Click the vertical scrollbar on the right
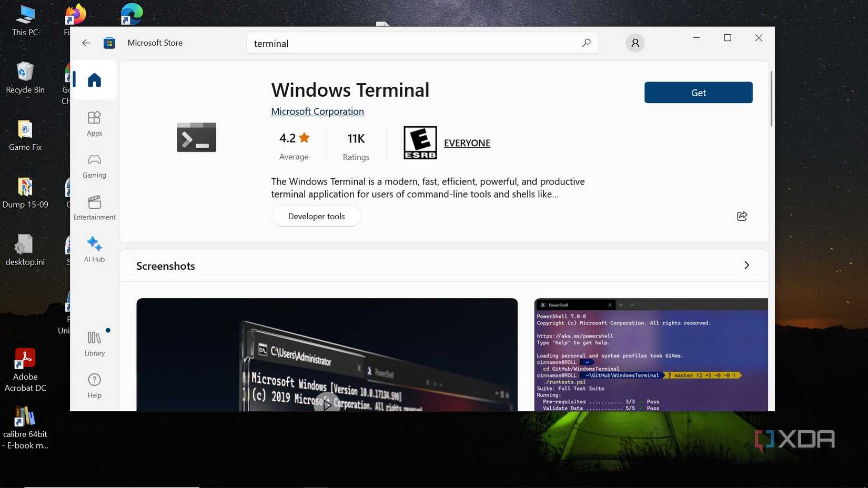The image size is (868, 488). click(770, 98)
